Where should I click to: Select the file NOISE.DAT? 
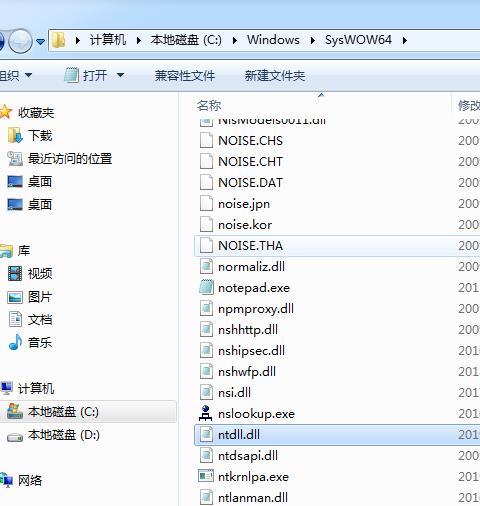(250, 183)
